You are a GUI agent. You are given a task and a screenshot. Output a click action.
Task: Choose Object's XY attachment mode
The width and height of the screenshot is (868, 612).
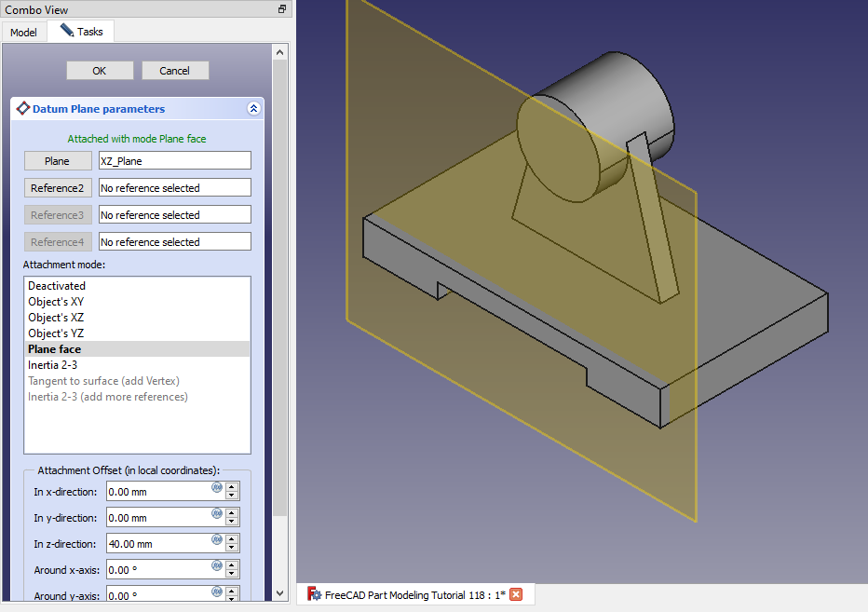tap(56, 302)
